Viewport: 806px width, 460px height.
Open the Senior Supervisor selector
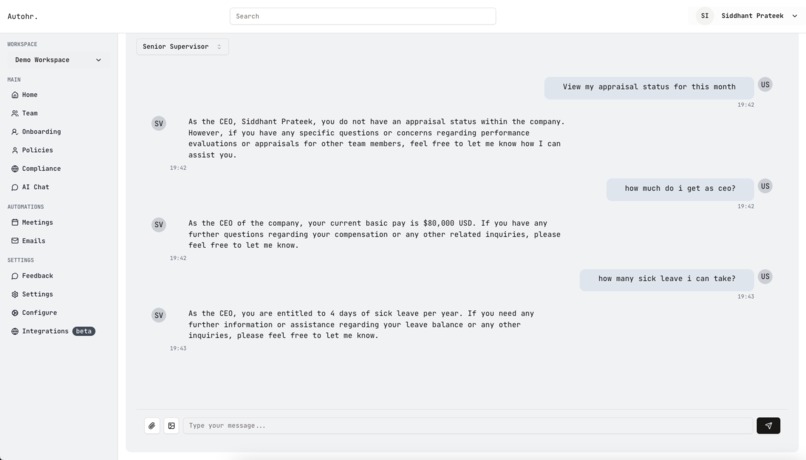click(x=182, y=46)
